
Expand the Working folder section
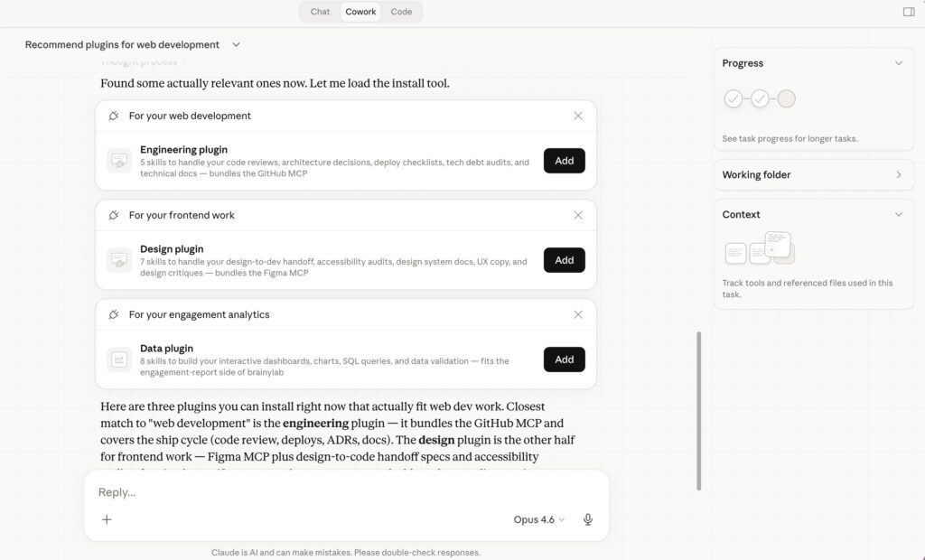[x=898, y=174]
